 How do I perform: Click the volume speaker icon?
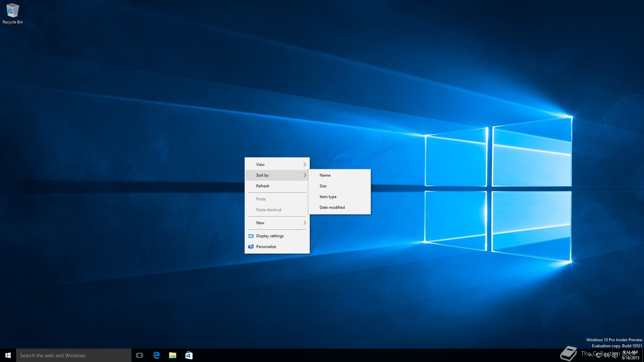click(607, 355)
